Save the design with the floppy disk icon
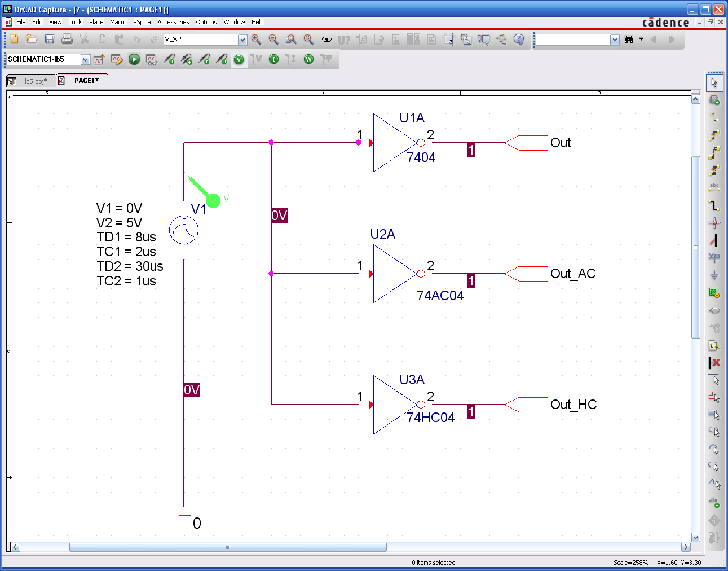Image resolution: width=728 pixels, height=571 pixels. [x=50, y=39]
